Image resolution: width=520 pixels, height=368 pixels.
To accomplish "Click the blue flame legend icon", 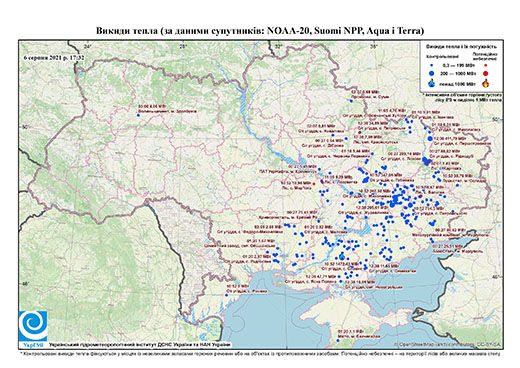I will [x=432, y=83].
